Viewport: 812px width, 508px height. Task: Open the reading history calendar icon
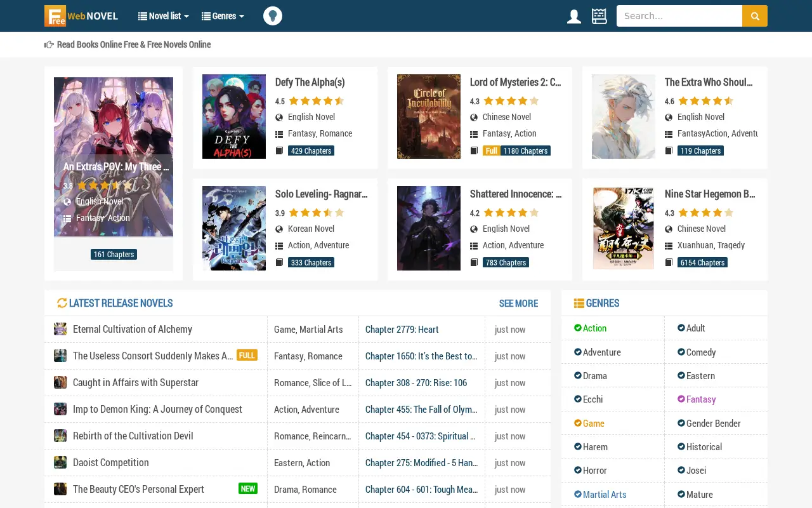599,17
